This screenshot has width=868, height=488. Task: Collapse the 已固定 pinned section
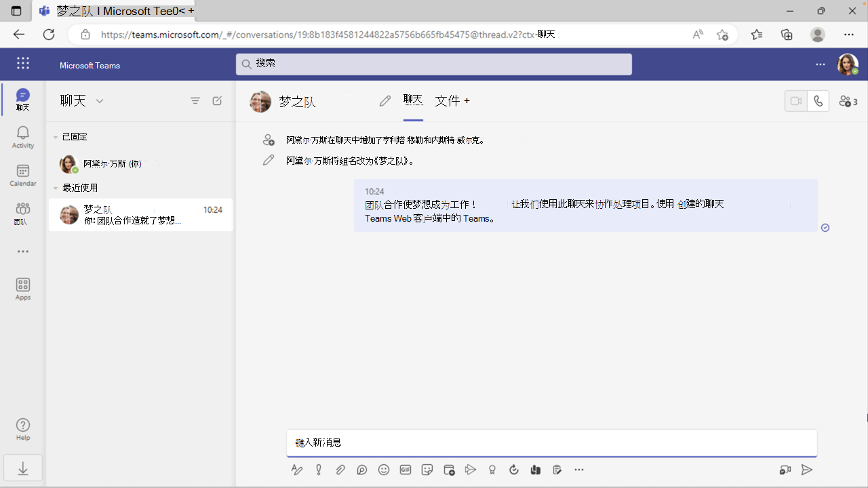click(x=56, y=137)
